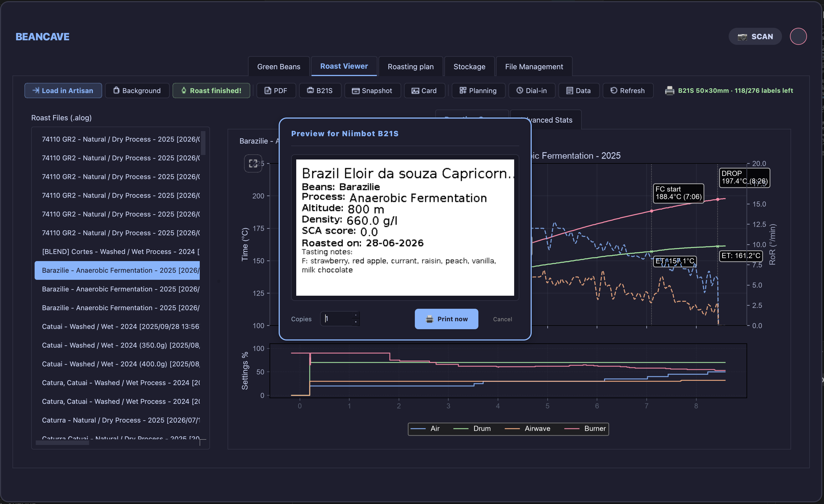Select Catuai Washed / Wet 2024 (400.0g) file
This screenshot has height=504, width=824.
tap(117, 364)
